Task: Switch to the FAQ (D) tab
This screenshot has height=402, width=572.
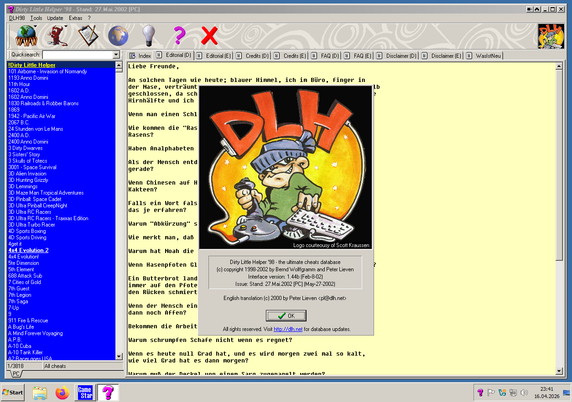Action: click(325, 56)
